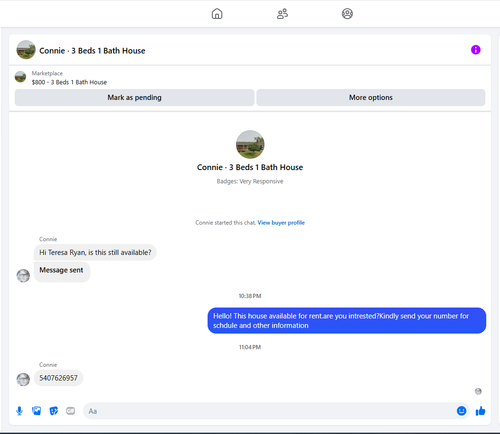Open the profile account icon in top navigation

(x=347, y=14)
